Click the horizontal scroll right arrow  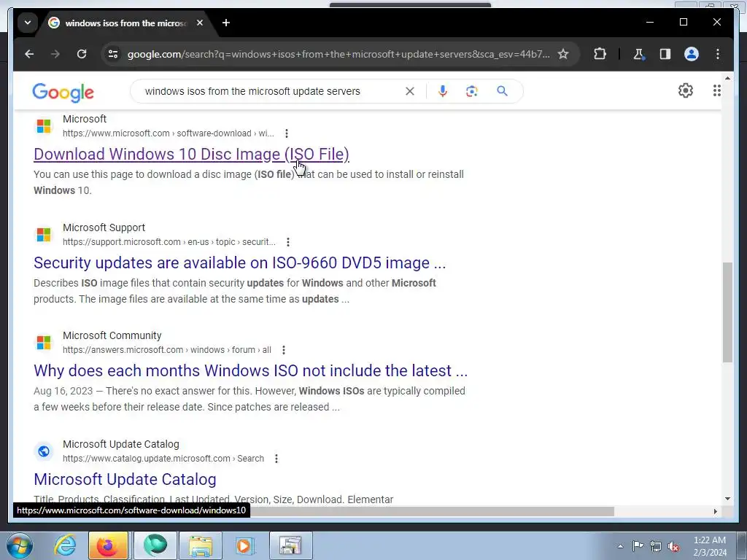715,511
